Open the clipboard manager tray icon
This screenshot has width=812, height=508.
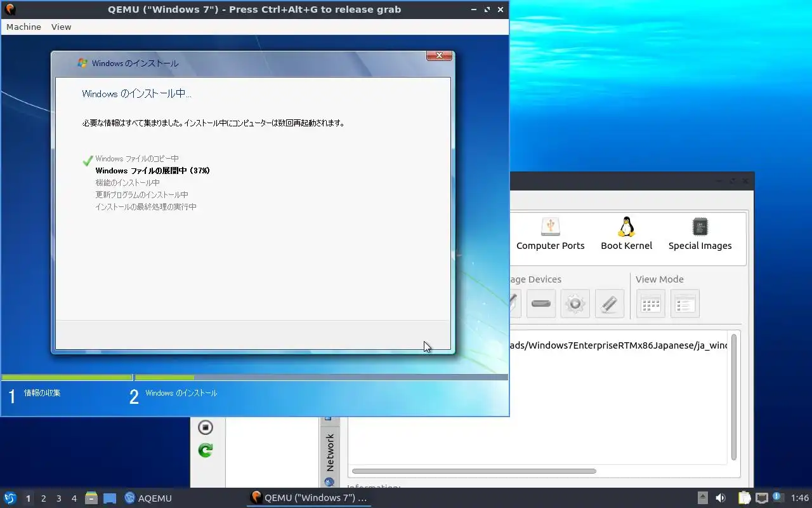[x=743, y=498]
